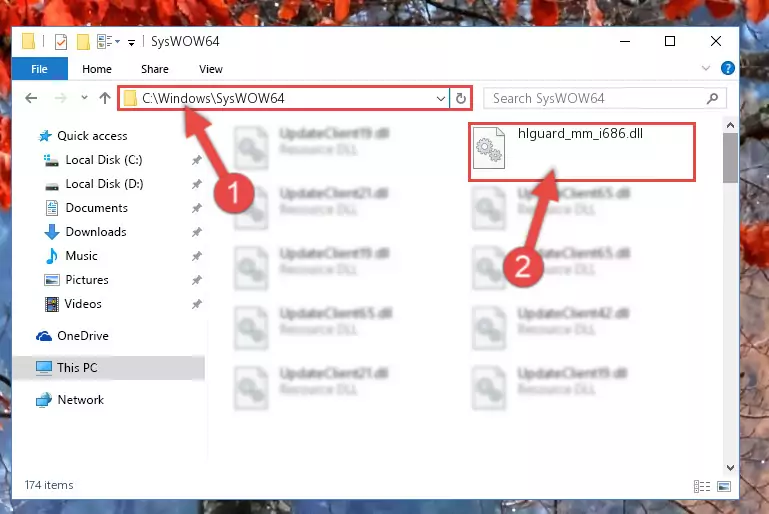
Task: Click the scroll up arrow of file list
Action: pos(730,125)
